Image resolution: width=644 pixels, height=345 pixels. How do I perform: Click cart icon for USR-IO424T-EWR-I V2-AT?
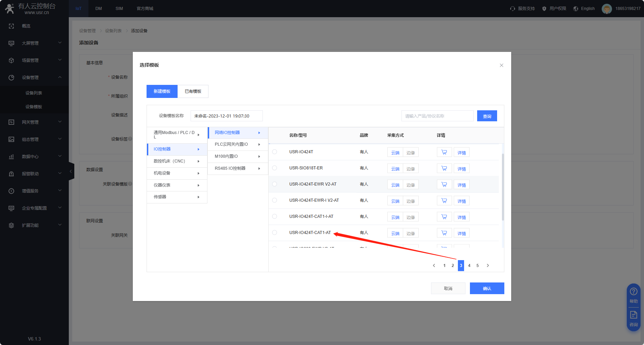click(444, 201)
